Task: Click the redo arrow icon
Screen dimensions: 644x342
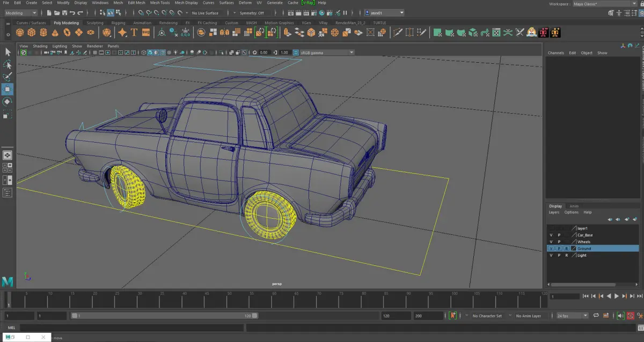Action: click(80, 12)
